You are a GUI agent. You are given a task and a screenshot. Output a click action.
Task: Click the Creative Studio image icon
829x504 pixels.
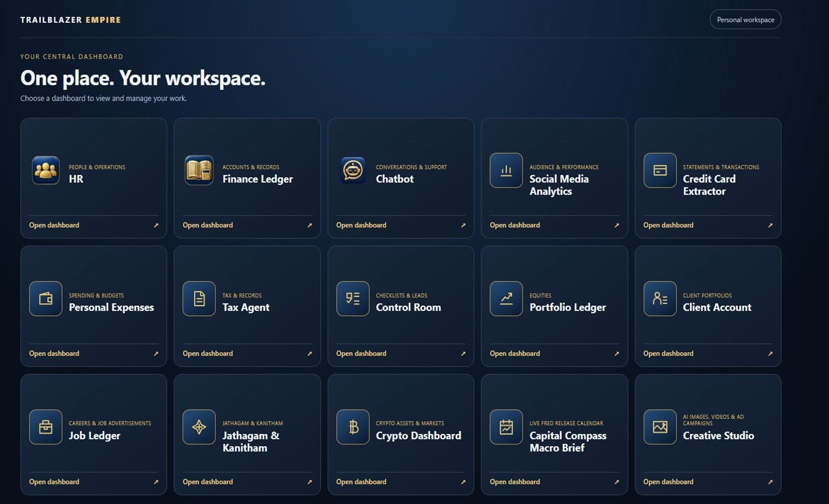coord(660,427)
